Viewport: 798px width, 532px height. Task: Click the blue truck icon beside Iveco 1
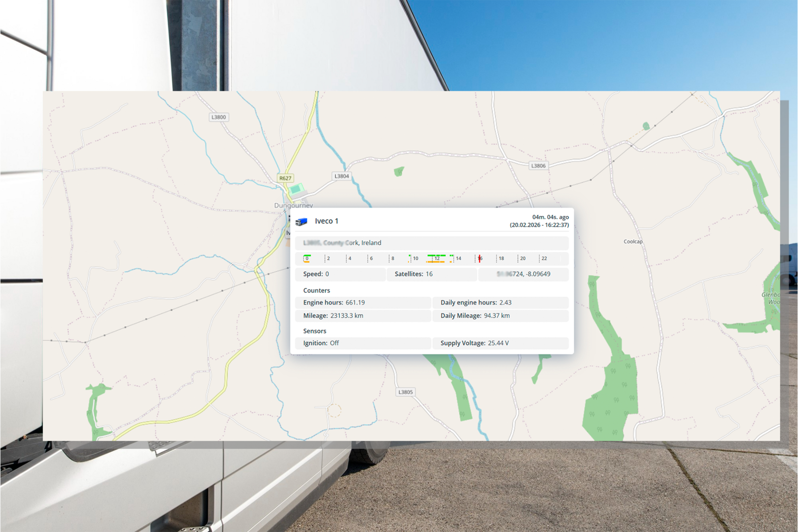[x=302, y=221]
